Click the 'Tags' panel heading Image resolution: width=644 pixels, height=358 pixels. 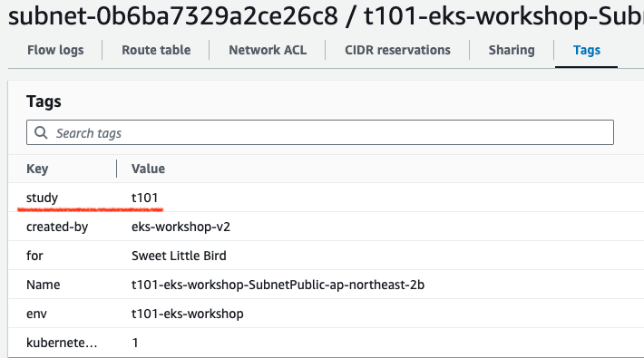tap(44, 102)
